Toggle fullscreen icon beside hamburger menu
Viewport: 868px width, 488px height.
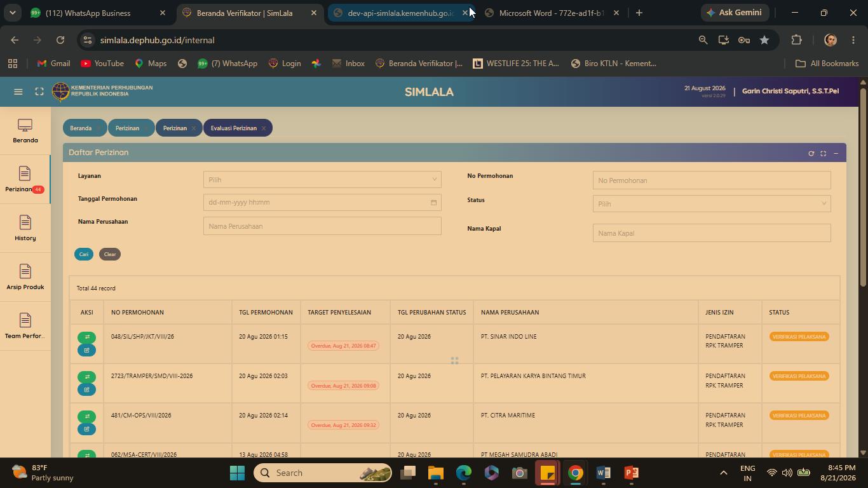[x=39, y=91]
